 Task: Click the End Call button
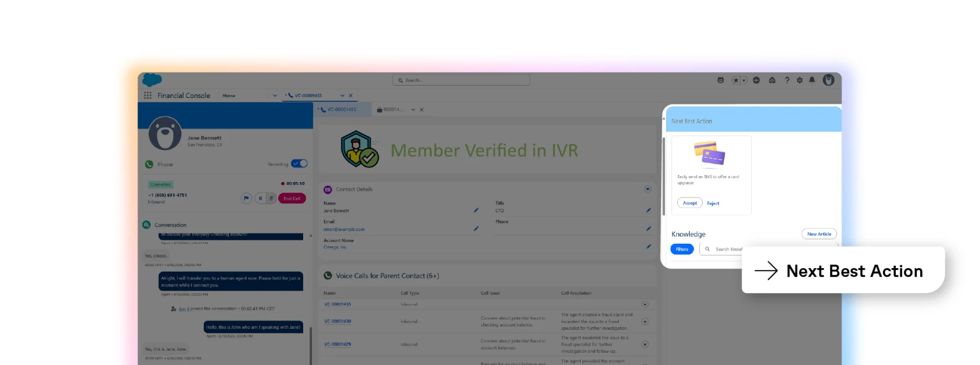point(292,198)
